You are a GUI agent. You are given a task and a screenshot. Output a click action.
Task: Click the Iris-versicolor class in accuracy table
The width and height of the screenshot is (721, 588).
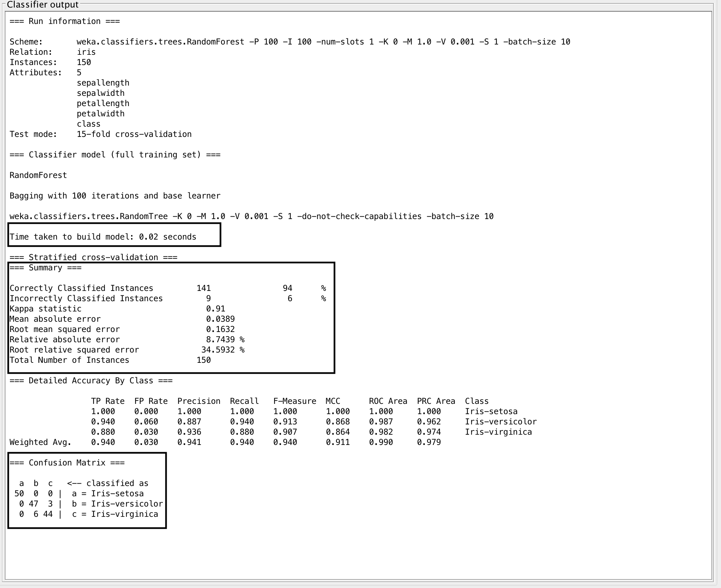coord(501,422)
